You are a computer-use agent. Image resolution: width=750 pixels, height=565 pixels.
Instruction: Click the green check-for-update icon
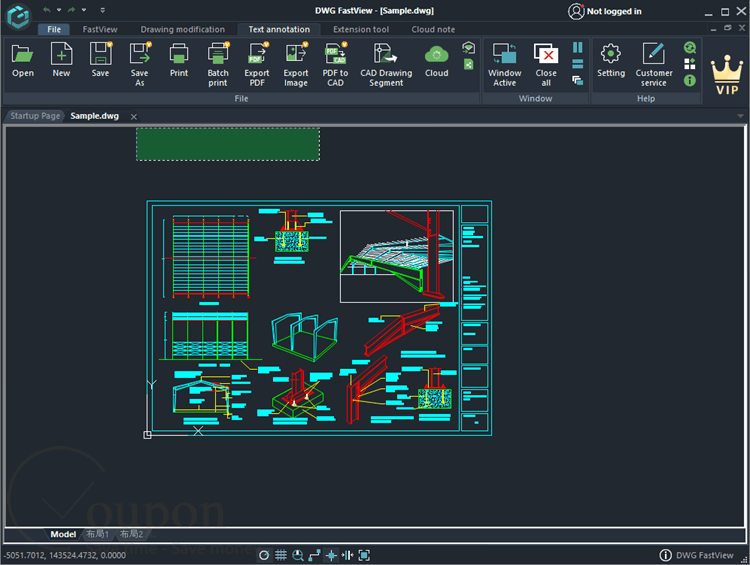coord(690,47)
